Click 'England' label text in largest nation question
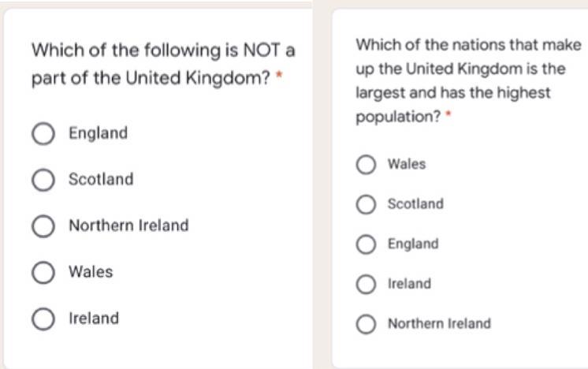The width and height of the screenshot is (588, 369). click(412, 244)
